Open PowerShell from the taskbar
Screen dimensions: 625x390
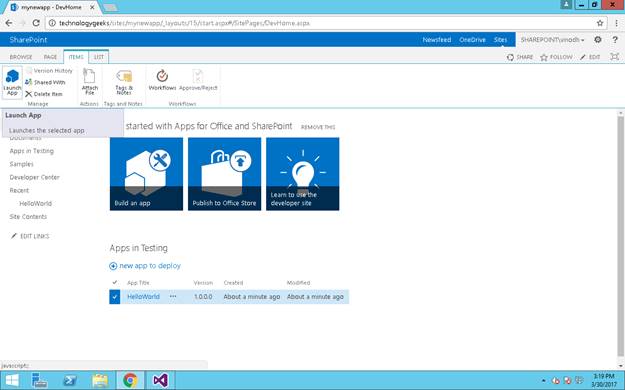[70, 380]
